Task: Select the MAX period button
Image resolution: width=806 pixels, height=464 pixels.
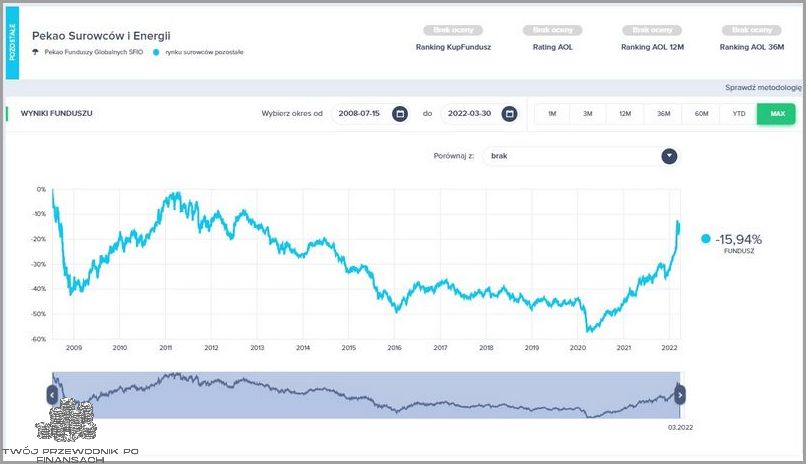Action: 776,114
